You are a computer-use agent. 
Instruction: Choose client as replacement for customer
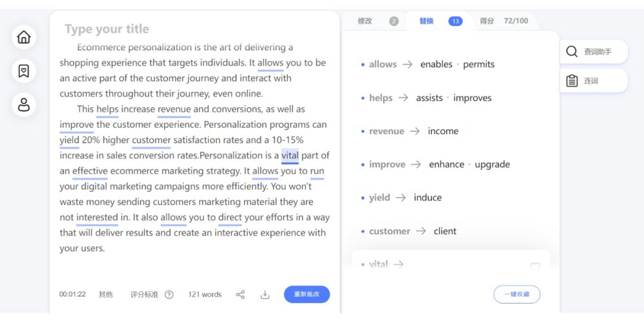pos(445,231)
